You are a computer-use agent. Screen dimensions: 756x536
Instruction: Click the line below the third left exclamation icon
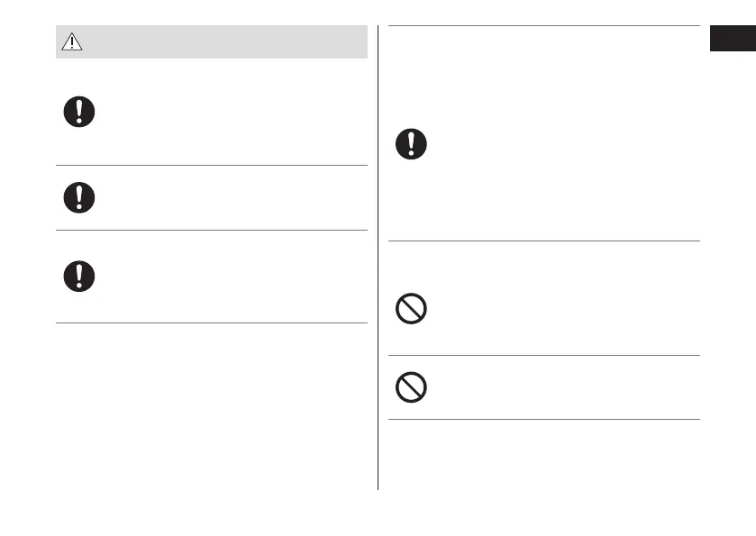[x=212, y=323]
